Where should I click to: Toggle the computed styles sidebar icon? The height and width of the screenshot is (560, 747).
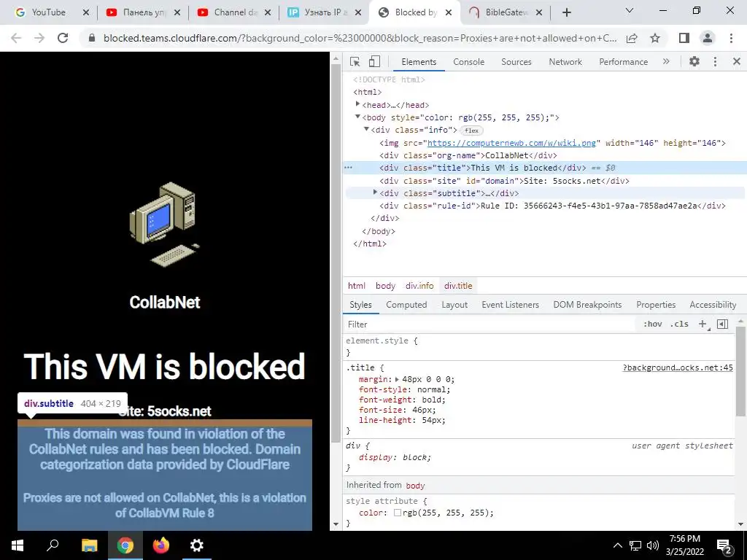[x=722, y=324]
